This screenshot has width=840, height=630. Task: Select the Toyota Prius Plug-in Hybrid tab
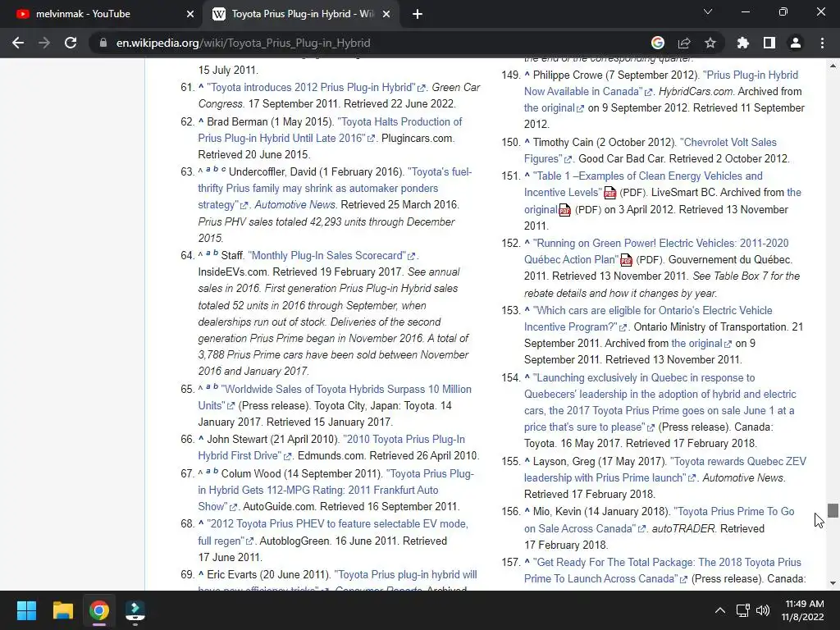[x=302, y=14]
